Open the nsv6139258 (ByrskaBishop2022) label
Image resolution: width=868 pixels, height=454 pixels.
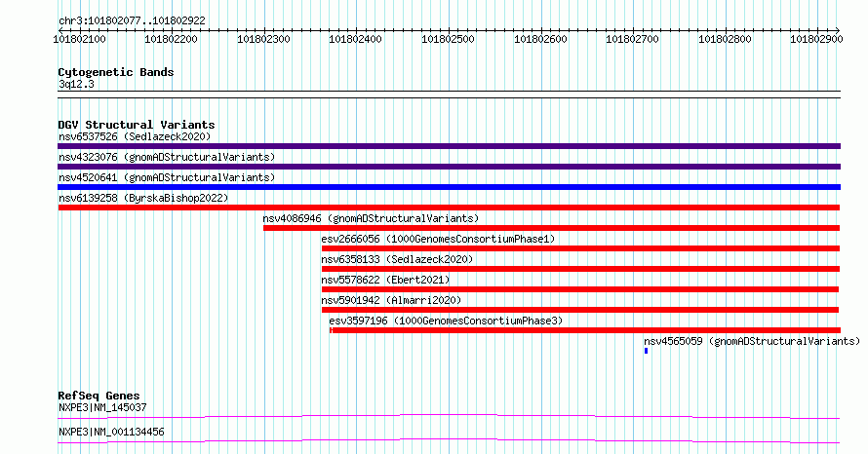[x=143, y=198]
